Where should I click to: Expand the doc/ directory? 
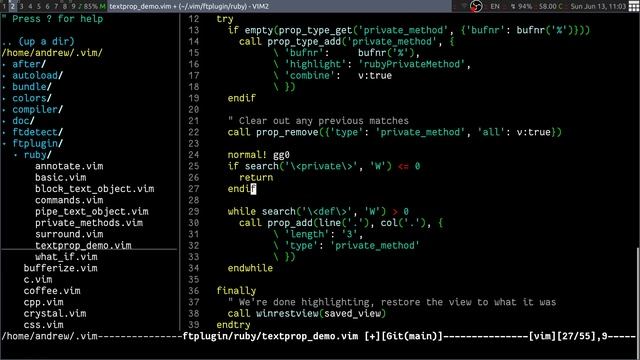[23, 121]
